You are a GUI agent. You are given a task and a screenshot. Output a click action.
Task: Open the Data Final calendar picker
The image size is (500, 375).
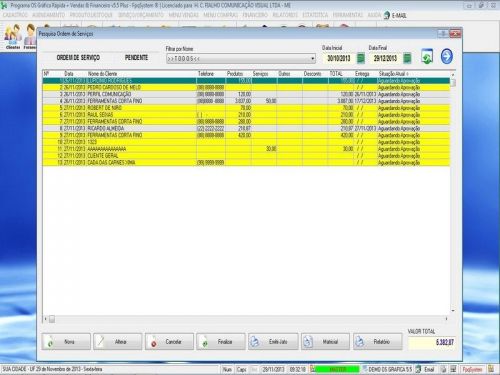[407, 58]
